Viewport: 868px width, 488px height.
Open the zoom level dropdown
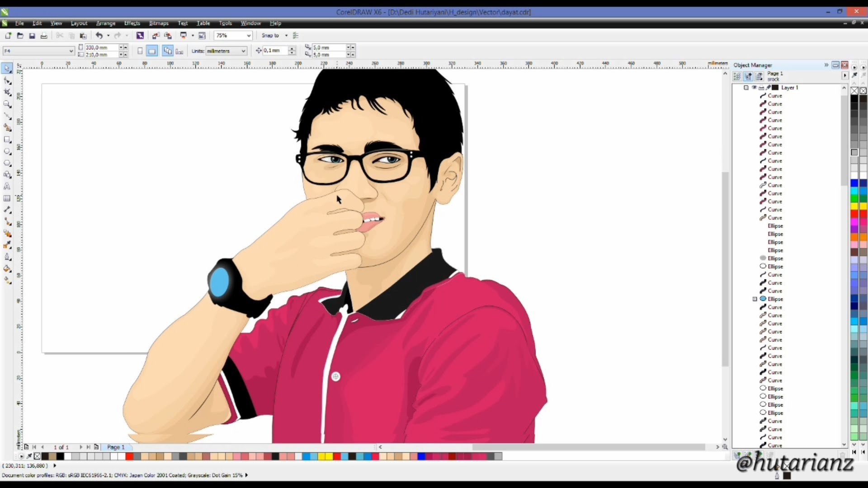click(249, 35)
